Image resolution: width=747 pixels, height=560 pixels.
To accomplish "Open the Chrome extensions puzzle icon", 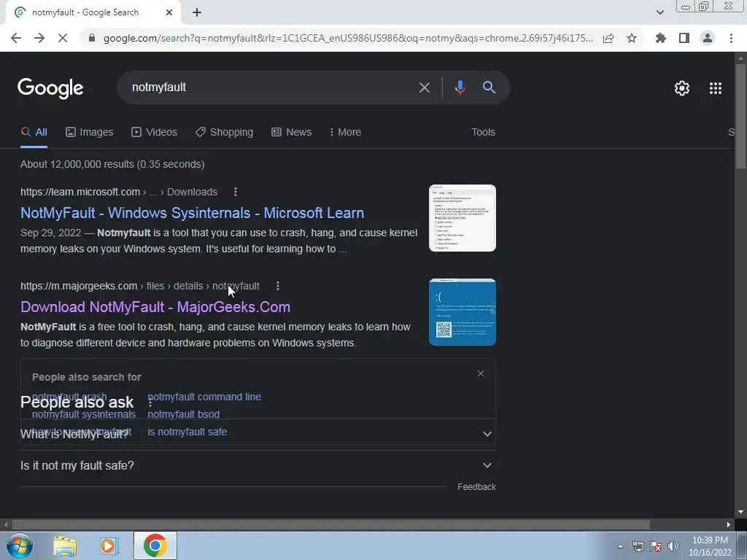I will pos(661,38).
